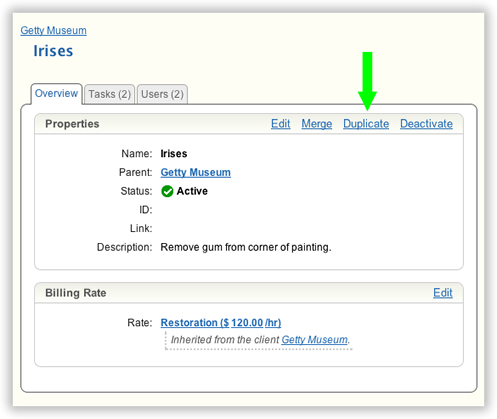
Task: Switch to the Overview tab
Action: [56, 93]
